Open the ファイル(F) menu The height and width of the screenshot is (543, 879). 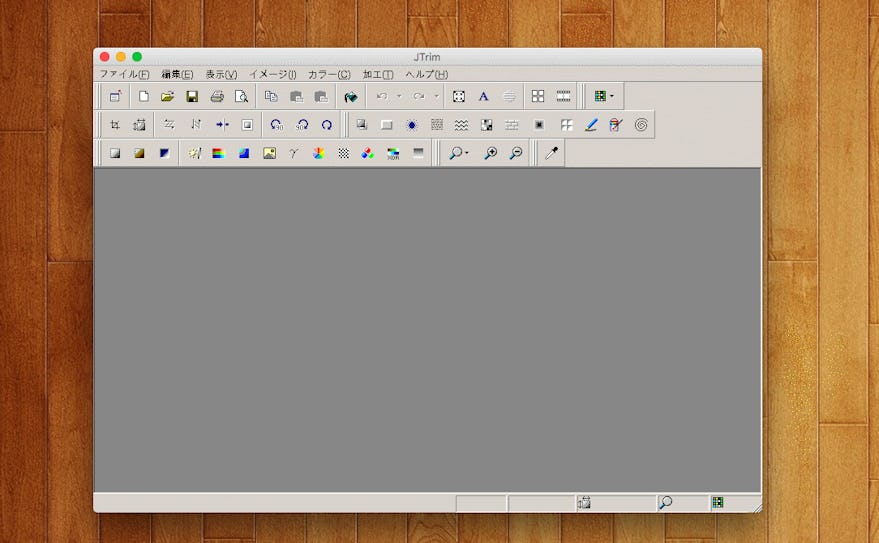pyautogui.click(x=124, y=74)
